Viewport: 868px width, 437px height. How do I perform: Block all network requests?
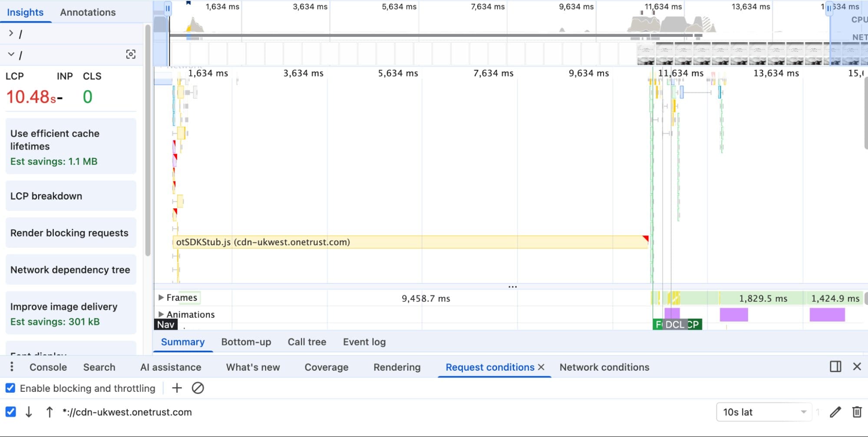[x=198, y=388]
